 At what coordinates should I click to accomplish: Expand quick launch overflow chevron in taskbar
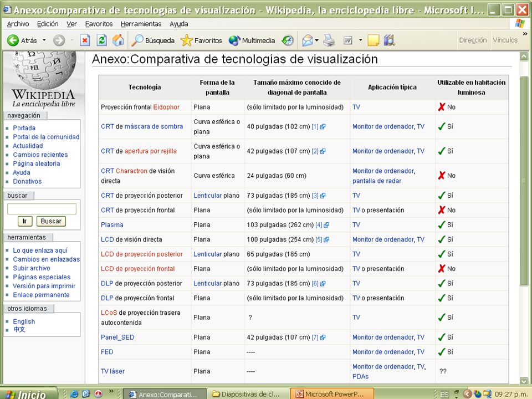(111, 391)
